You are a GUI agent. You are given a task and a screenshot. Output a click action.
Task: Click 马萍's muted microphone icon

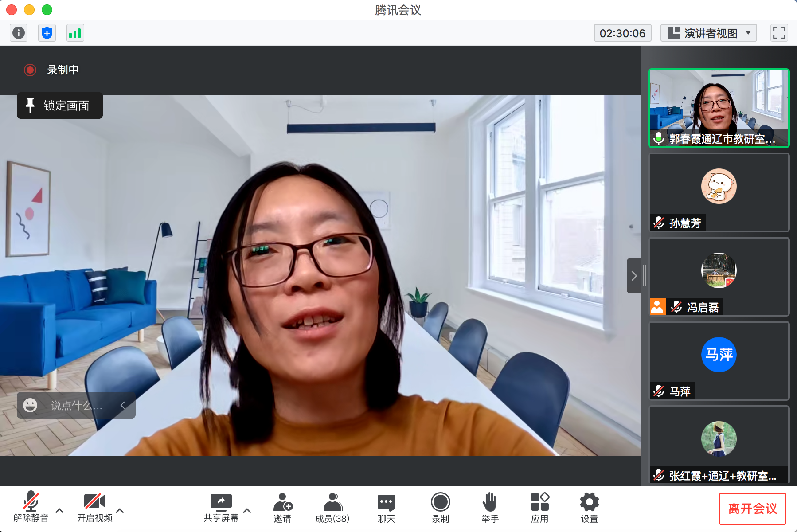tap(659, 391)
